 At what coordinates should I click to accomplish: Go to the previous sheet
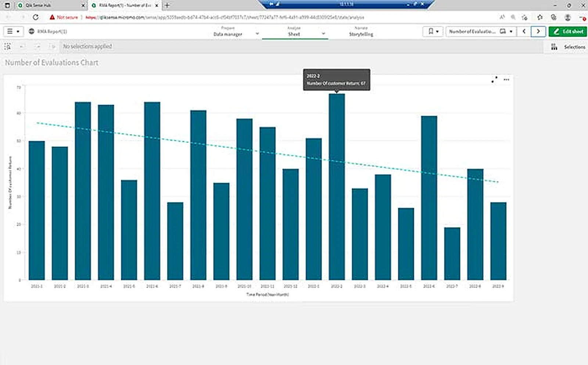coord(524,32)
